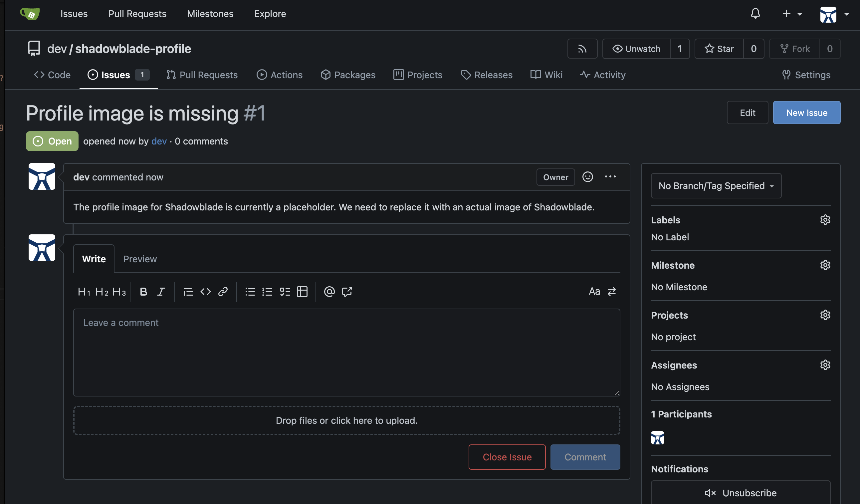Toggle bold formatting in the editor
This screenshot has height=504, width=860.
[143, 292]
